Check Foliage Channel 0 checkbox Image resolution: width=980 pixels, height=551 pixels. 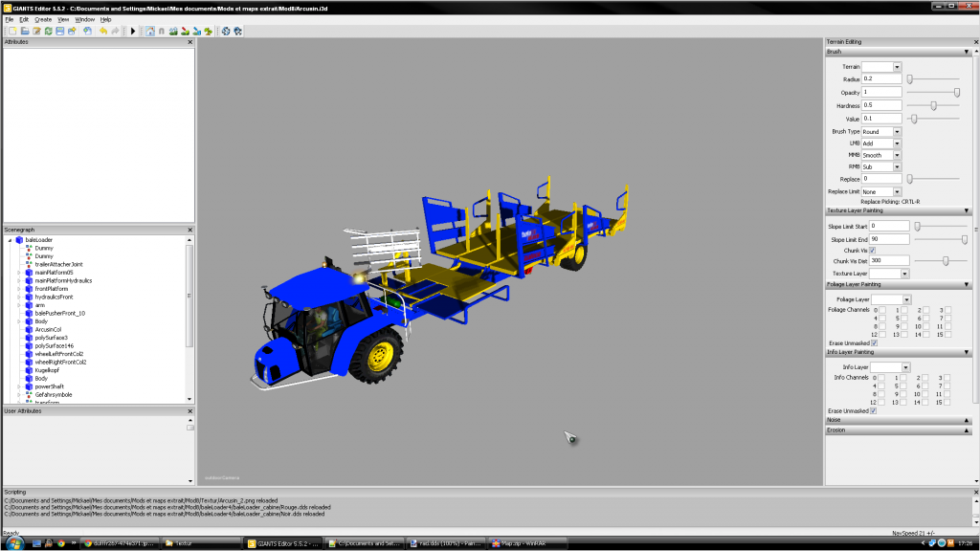pos(881,310)
